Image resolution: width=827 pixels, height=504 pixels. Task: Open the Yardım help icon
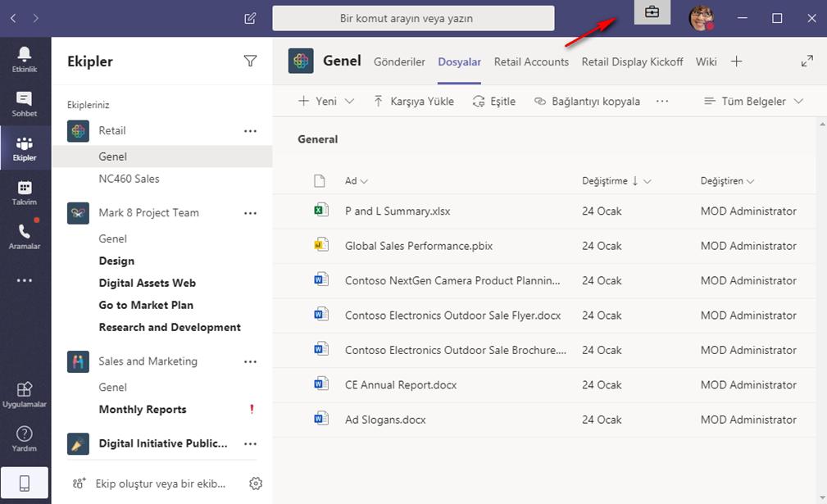pos(25,439)
